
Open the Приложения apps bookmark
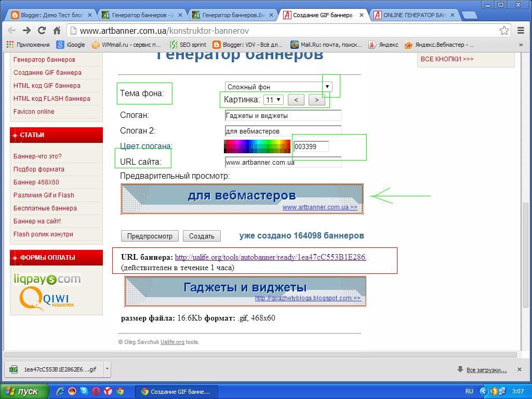tap(28, 45)
